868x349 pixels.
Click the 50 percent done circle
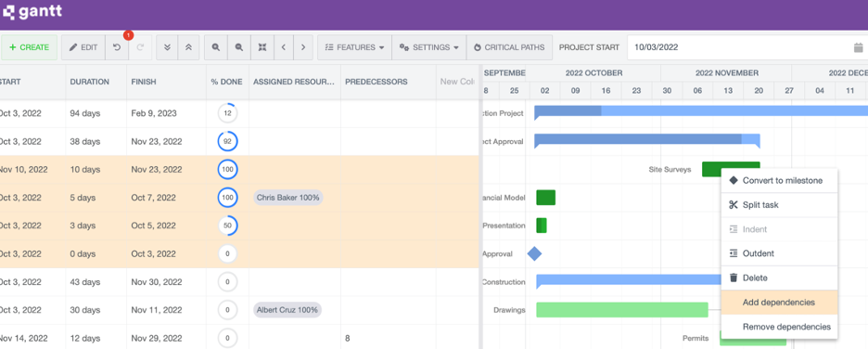click(x=227, y=226)
